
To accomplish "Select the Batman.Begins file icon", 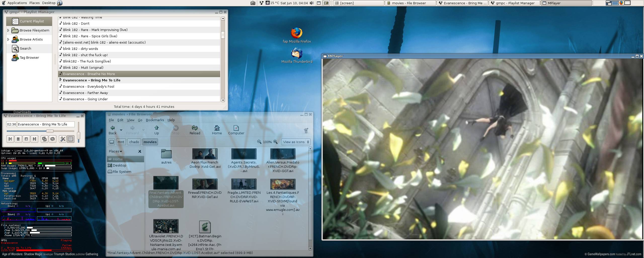I will (205, 227).
